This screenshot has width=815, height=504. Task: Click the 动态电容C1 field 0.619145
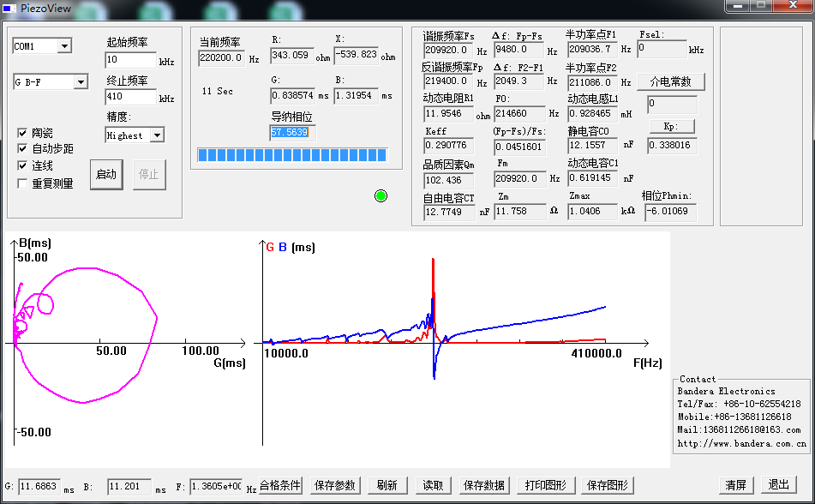(x=592, y=178)
